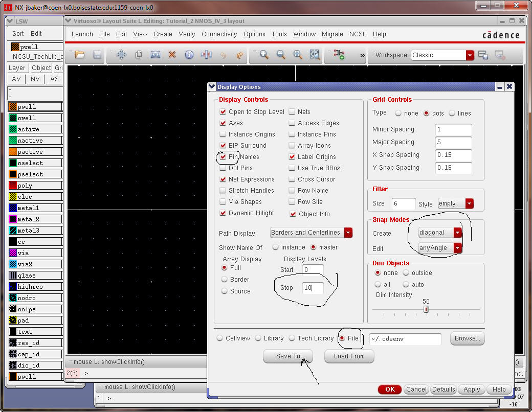Open the Verify menu
This screenshot has height=412, width=532.
coord(187,34)
